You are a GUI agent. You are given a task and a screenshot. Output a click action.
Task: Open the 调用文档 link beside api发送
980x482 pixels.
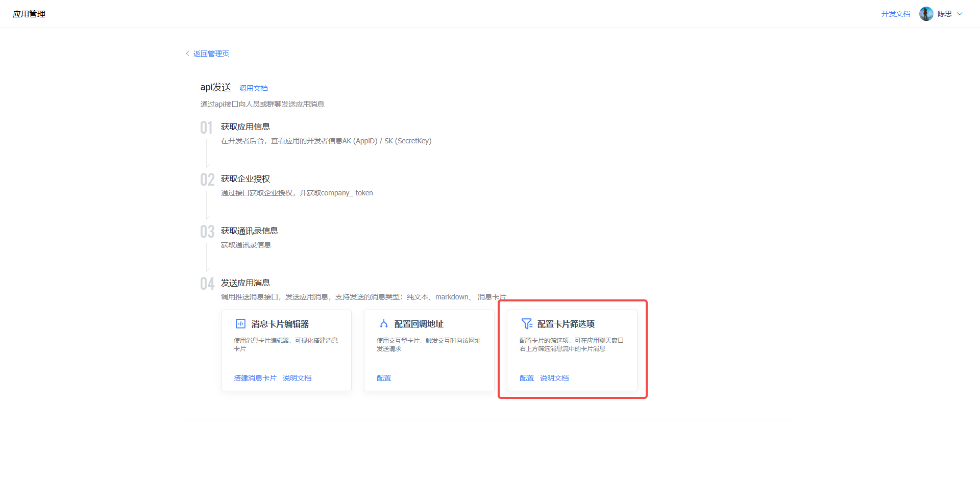pos(253,88)
